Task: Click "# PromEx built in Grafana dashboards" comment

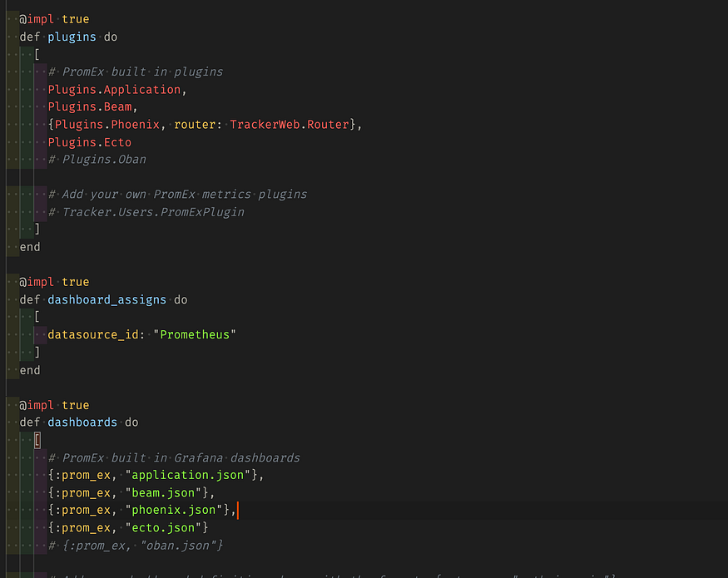Action: tap(174, 458)
